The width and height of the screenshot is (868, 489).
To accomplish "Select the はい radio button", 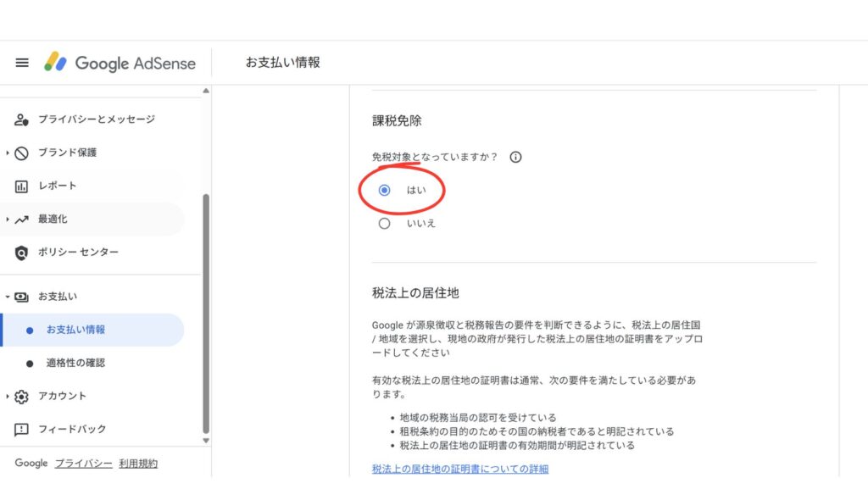I will pyautogui.click(x=384, y=191).
